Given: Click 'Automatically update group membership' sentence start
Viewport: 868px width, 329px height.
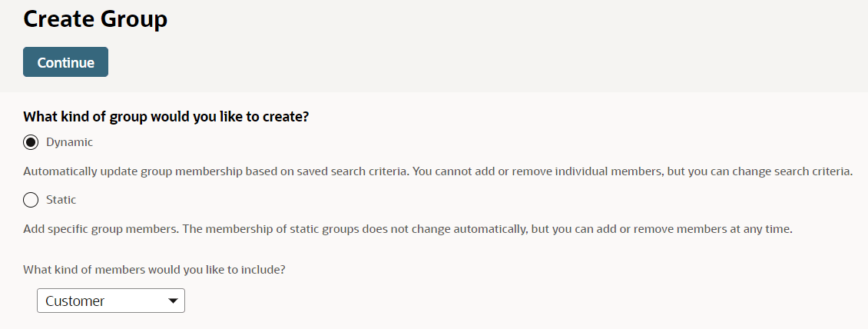Looking at the screenshot, I should 115,171.
